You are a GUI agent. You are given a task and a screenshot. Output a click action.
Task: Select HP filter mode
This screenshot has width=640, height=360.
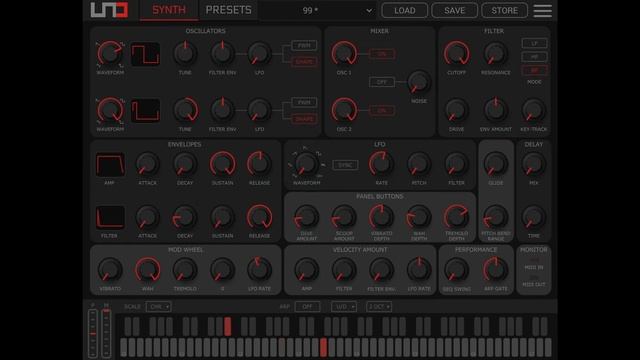click(x=534, y=57)
